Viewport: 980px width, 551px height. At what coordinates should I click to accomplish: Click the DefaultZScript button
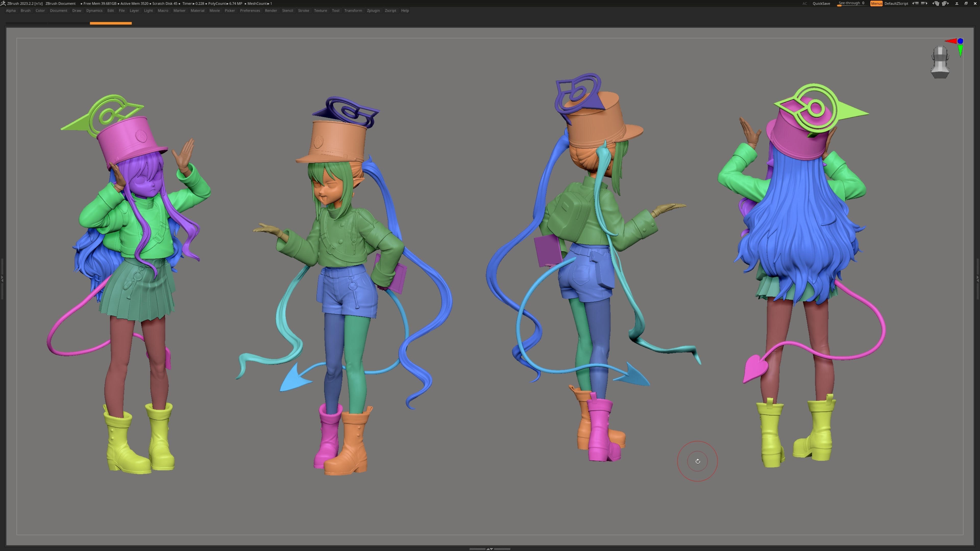[x=896, y=3]
